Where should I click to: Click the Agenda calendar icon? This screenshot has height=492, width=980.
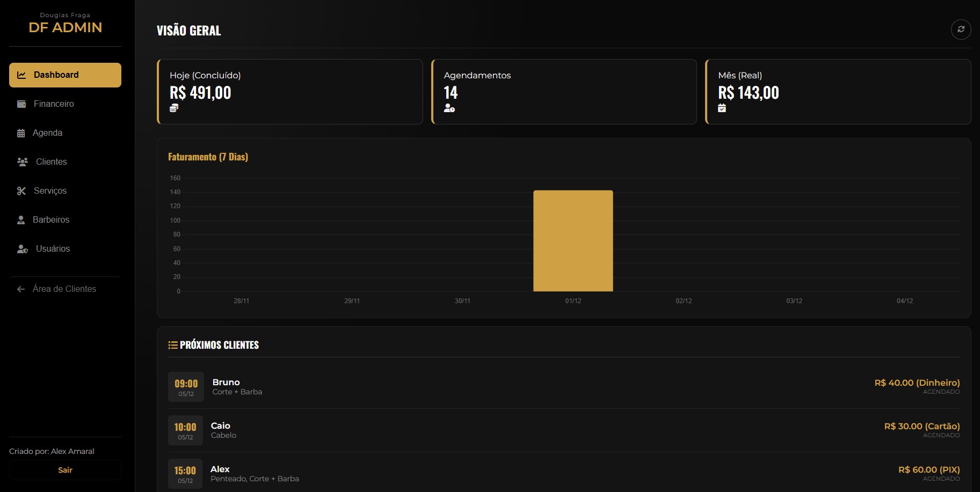[21, 133]
